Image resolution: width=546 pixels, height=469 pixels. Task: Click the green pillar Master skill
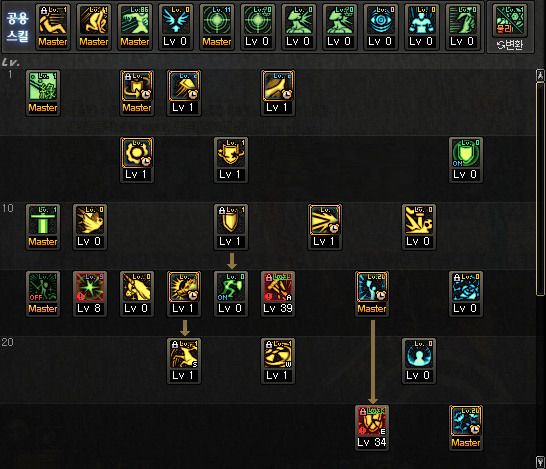click(43, 227)
